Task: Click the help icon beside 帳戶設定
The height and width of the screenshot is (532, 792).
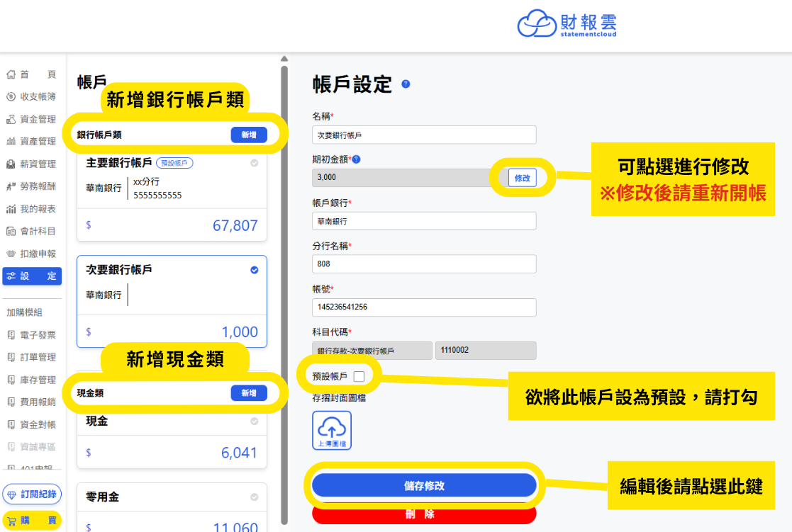Action: [x=406, y=84]
